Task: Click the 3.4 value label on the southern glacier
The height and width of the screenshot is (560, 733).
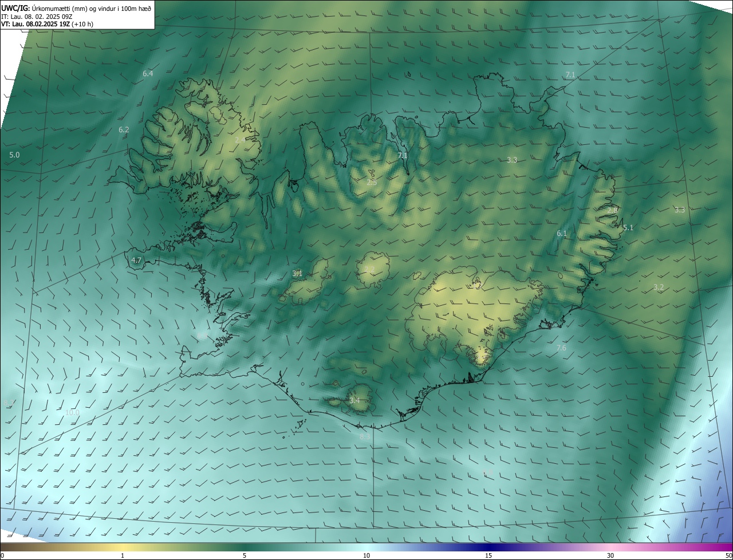Action: pyautogui.click(x=354, y=400)
